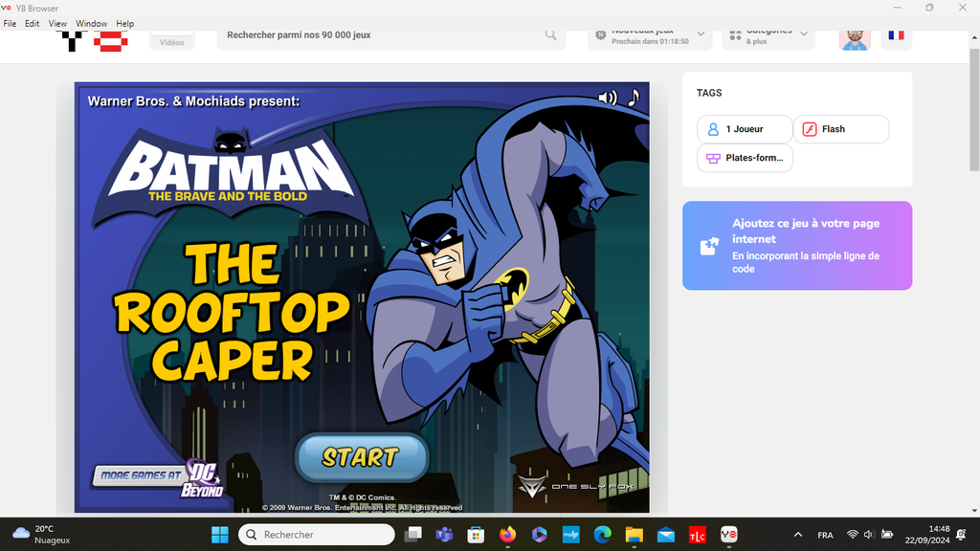Click the Y8 site logo
This screenshot has width=980, height=551.
pos(94,40)
